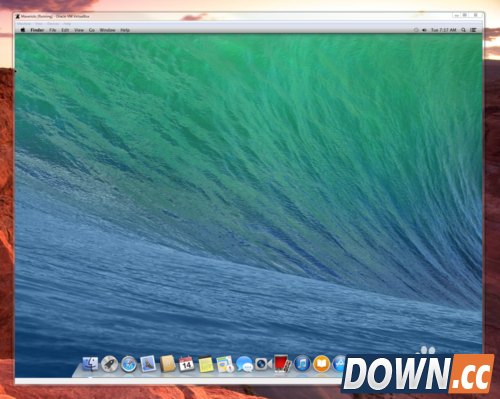Viewport: 500px width, 399px height.
Task: Open Mail eagle stamp icon in Dock
Action: click(x=148, y=364)
